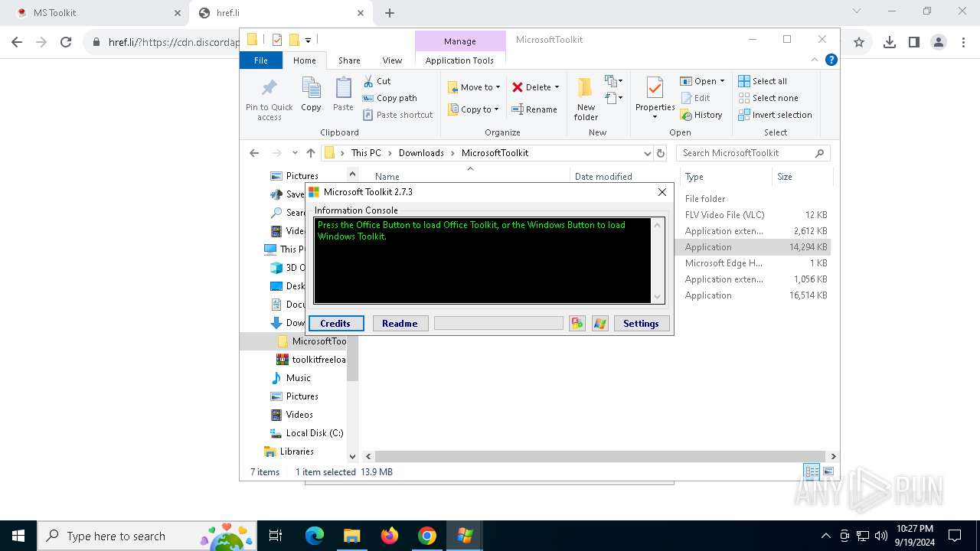Switch to the View ribbon tab

click(392, 60)
